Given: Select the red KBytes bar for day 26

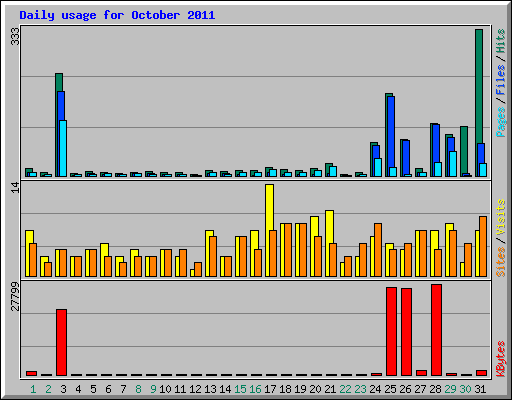Looking at the screenshot, I should 406,332.
